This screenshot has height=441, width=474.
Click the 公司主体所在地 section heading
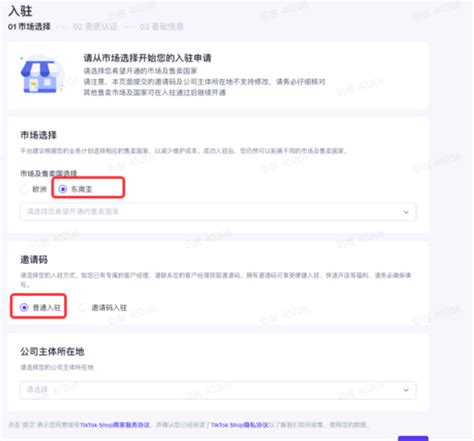(x=52, y=351)
